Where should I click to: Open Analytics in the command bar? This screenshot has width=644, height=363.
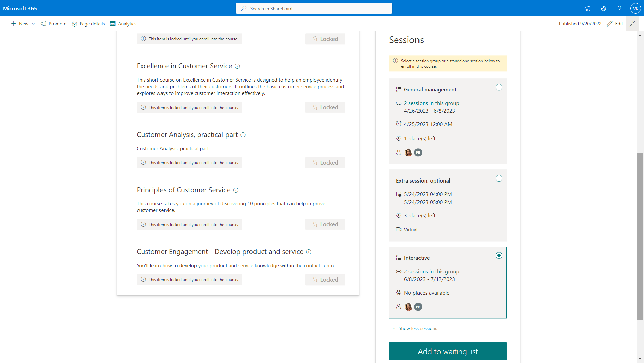coord(123,24)
